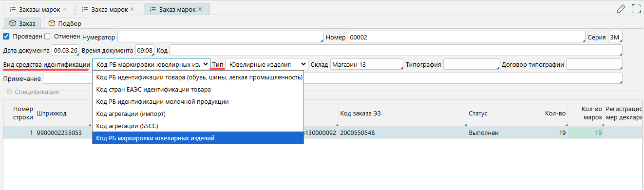Image resolution: width=644 pixels, height=190 pixels.
Task: Click the Типография input field
Action: pyautogui.click(x=472, y=64)
